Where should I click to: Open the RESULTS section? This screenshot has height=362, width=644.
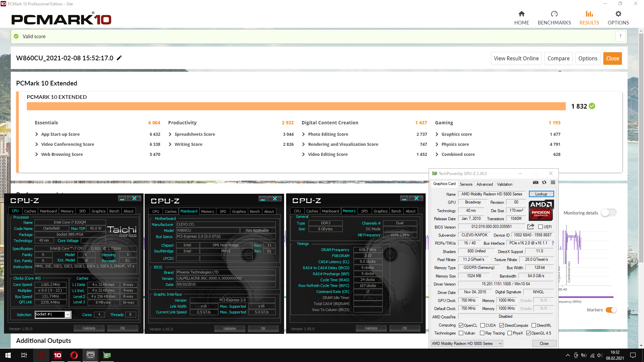(589, 18)
